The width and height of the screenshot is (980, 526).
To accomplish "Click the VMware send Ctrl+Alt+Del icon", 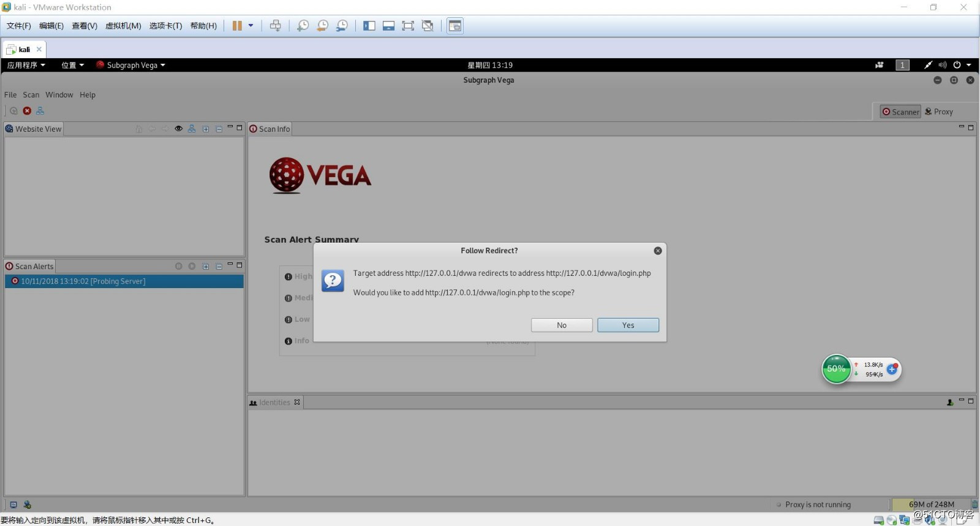I will (x=276, y=26).
